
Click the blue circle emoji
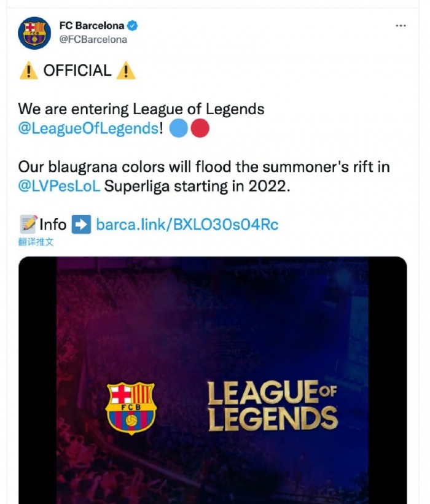pyautogui.click(x=178, y=128)
